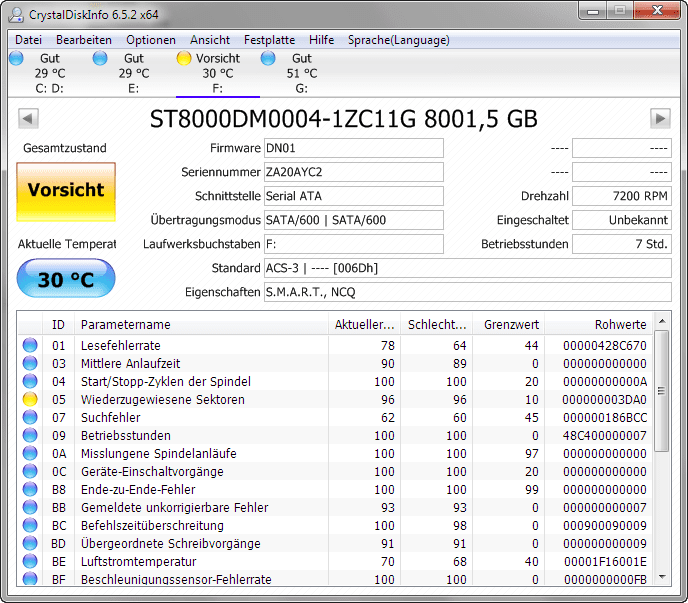The image size is (688, 603).
Task: Click the Aktueller column header
Action: tap(365, 324)
